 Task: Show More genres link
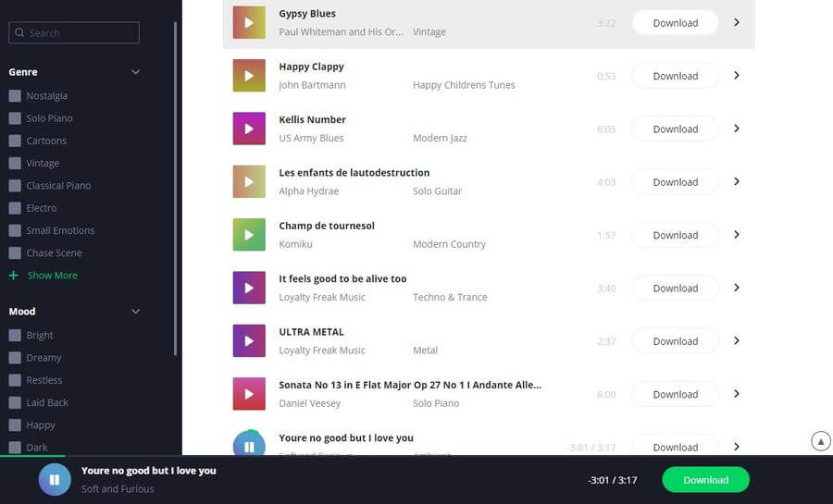tap(53, 276)
